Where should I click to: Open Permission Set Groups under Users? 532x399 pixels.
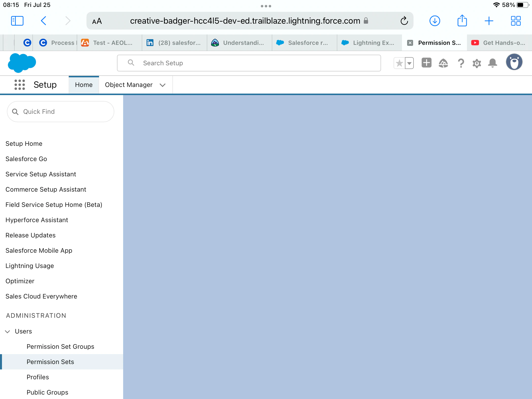[60, 347]
